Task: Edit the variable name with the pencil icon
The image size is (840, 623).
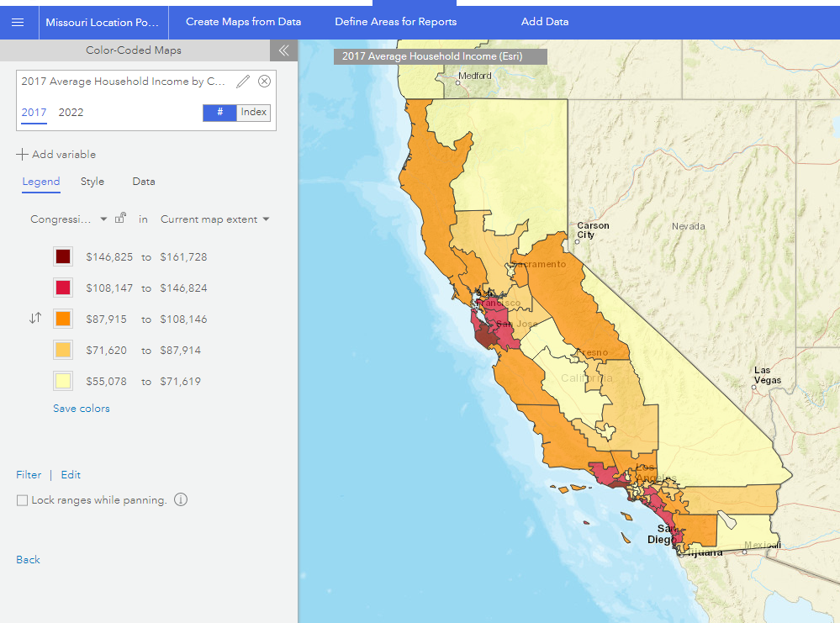Action: [243, 81]
